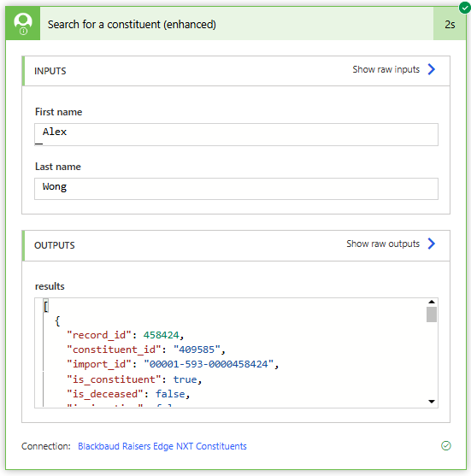Click the INPUTS section header
Image resolution: width=471 pixels, height=476 pixels.
coord(236,71)
